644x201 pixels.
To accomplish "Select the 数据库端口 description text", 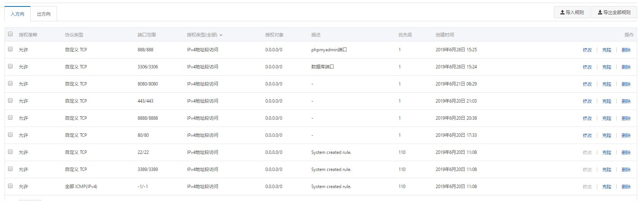I will pos(322,67).
